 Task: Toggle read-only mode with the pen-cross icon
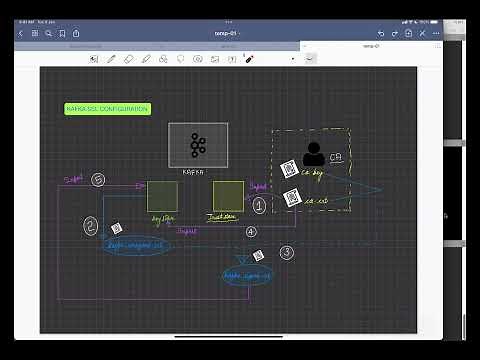tap(422, 33)
